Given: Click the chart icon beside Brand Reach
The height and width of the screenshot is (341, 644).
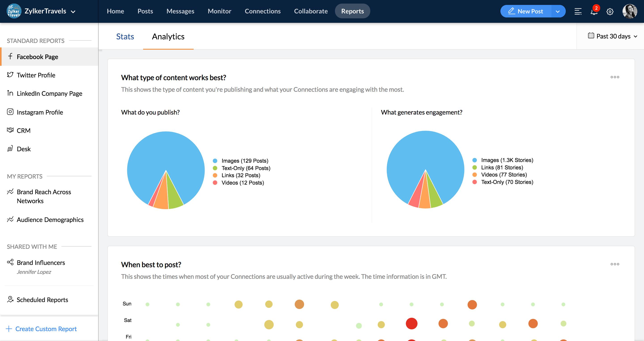Looking at the screenshot, I should pyautogui.click(x=10, y=192).
